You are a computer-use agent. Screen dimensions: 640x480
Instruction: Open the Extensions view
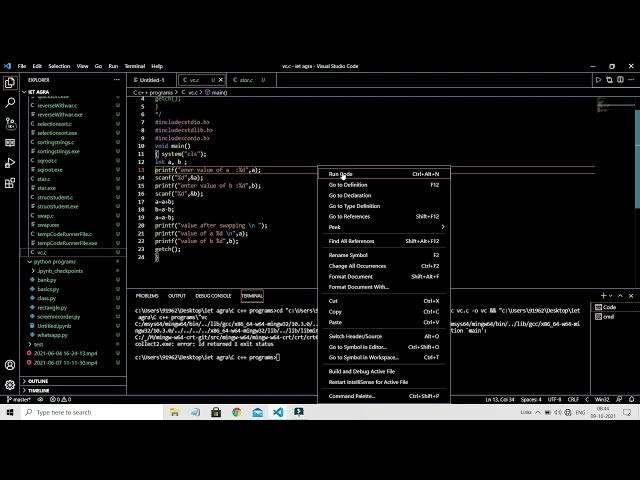point(10,183)
